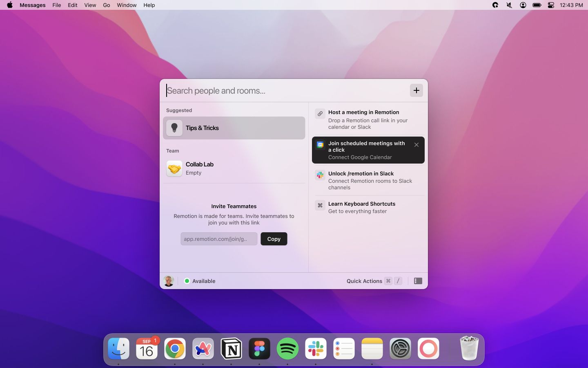Click the muted sound icon in menu bar
This screenshot has height=368, width=588.
[x=509, y=5]
